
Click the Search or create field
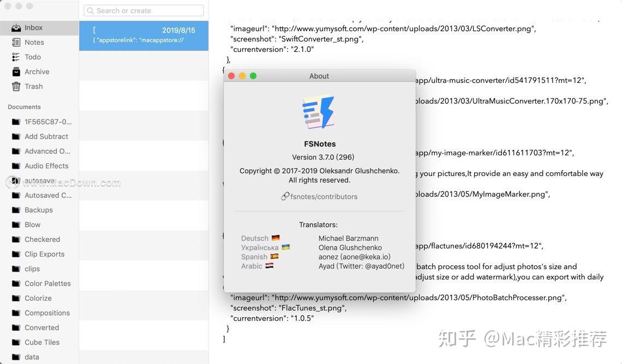tap(143, 10)
